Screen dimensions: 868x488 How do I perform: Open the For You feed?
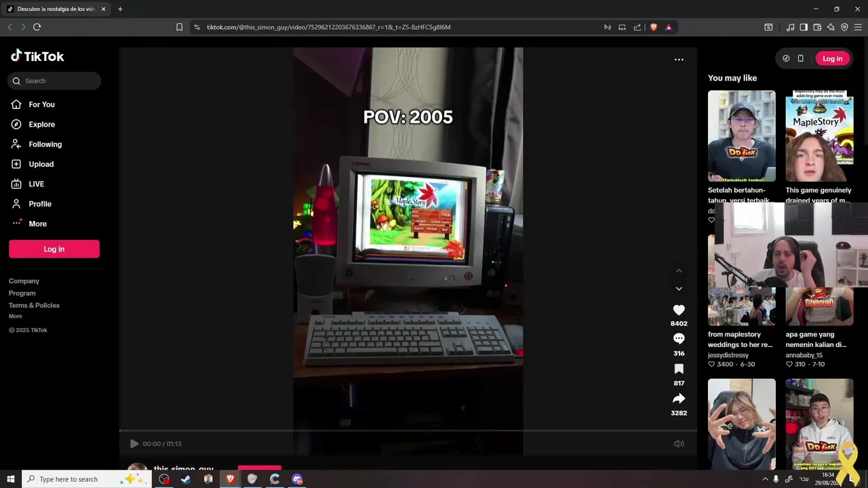(x=41, y=104)
